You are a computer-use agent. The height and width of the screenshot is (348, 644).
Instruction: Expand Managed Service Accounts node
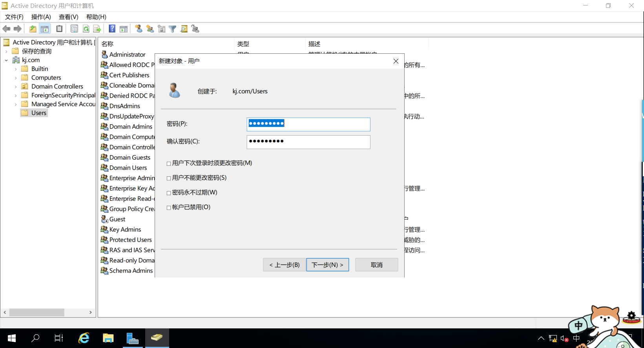pos(16,104)
